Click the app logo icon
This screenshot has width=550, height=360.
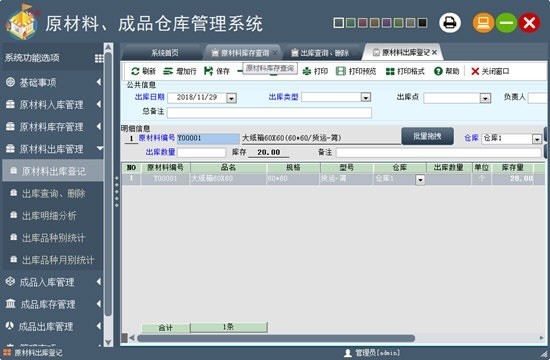pos(22,22)
